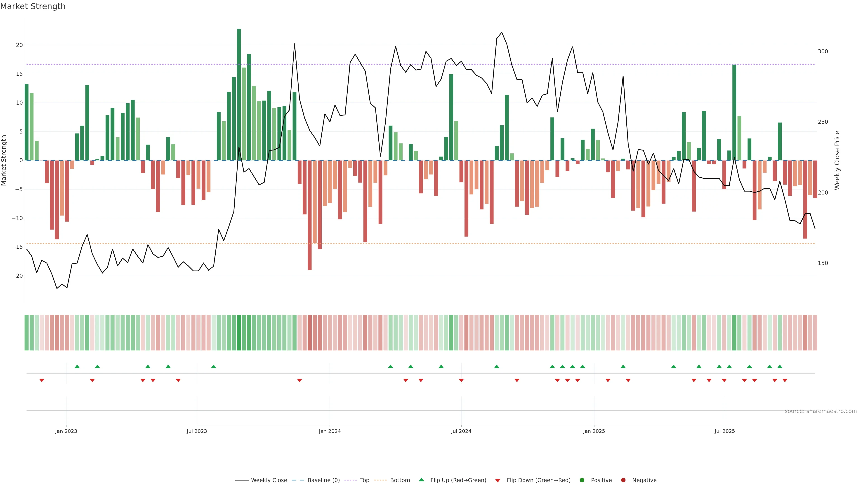Click the purple dotted Top sample in legend

coord(350,480)
